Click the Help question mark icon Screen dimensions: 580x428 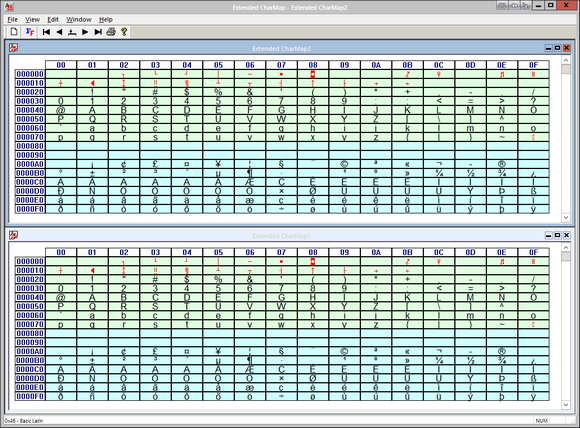pos(124,32)
